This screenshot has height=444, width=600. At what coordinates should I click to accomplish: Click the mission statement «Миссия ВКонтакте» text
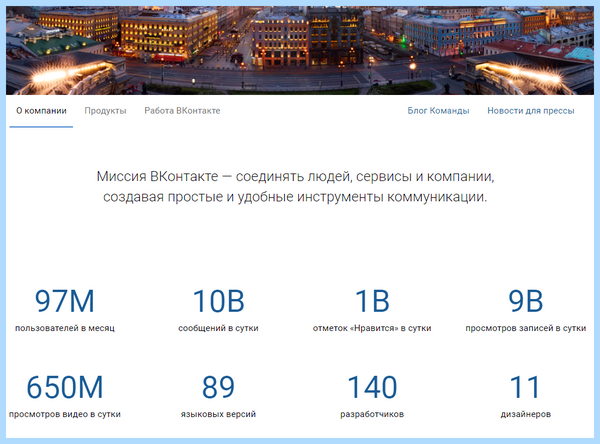[295, 186]
